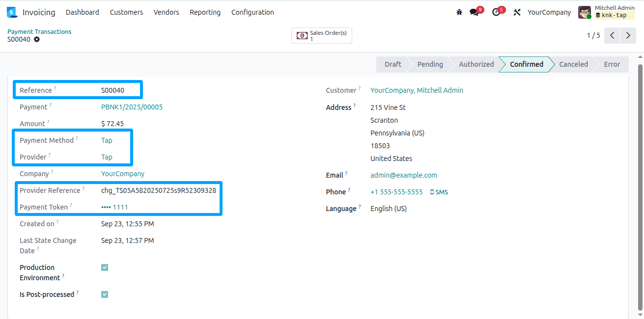644x319 pixels.
Task: Toggle the Production Environment checkbox
Action: click(104, 267)
